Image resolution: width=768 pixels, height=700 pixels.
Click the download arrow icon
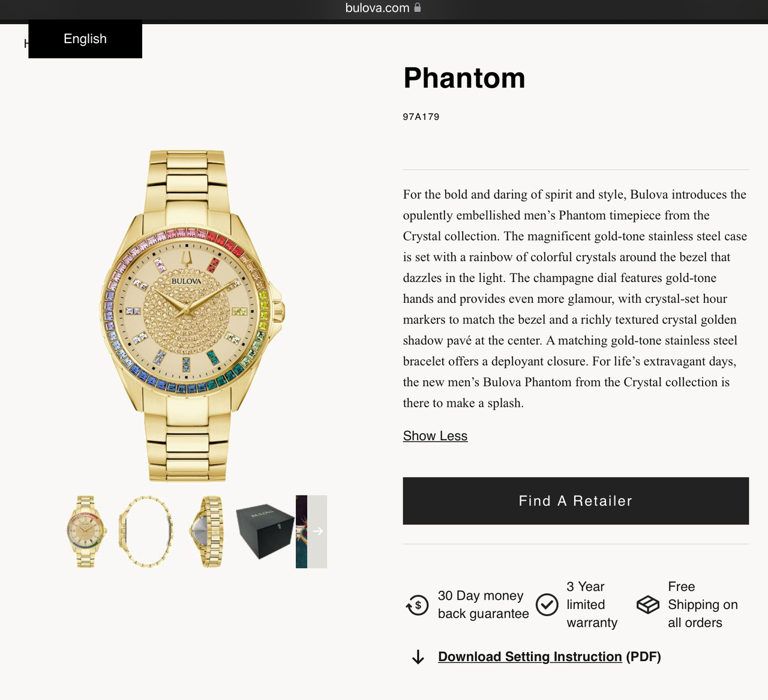(418, 657)
